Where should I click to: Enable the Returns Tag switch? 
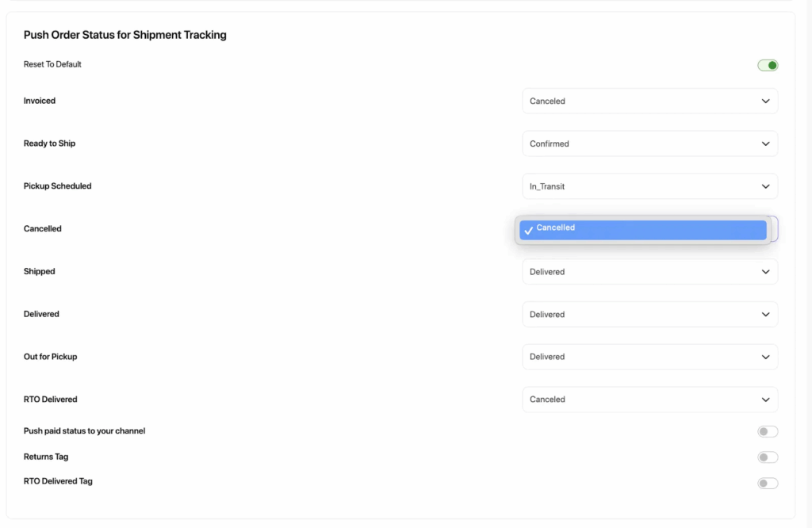[x=768, y=457]
